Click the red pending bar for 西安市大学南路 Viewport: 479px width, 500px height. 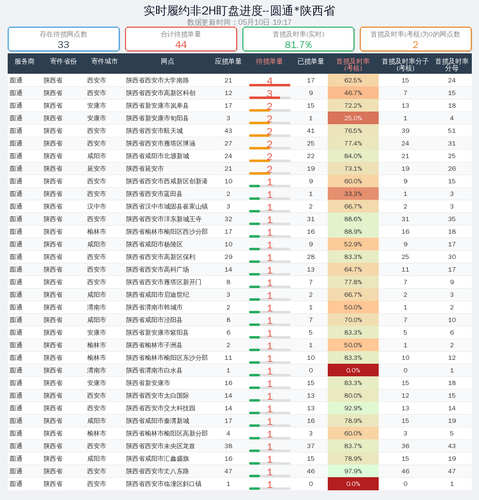pyautogui.click(x=270, y=85)
